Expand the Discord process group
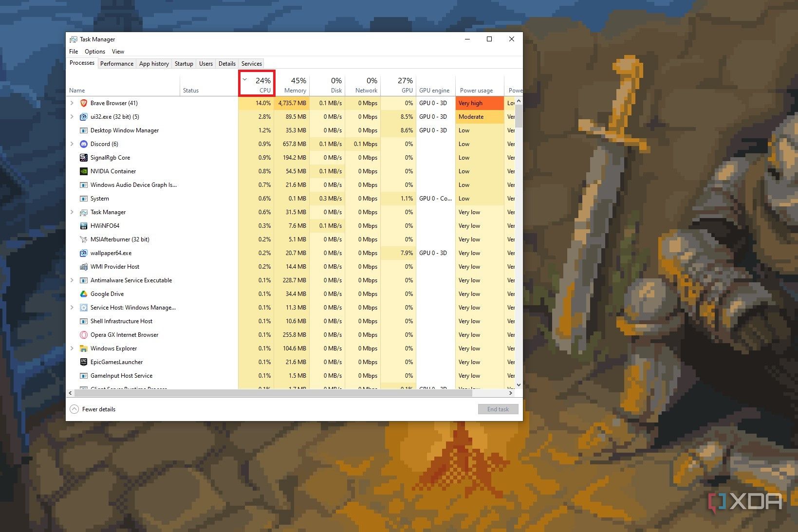798x532 pixels. pyautogui.click(x=72, y=144)
